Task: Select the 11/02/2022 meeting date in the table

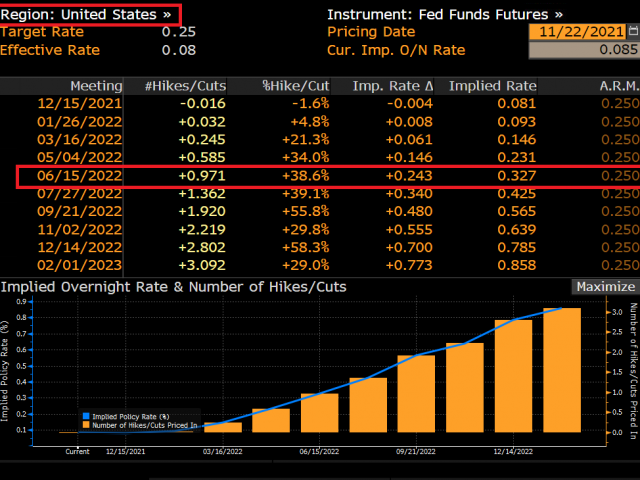Action: coord(80,231)
